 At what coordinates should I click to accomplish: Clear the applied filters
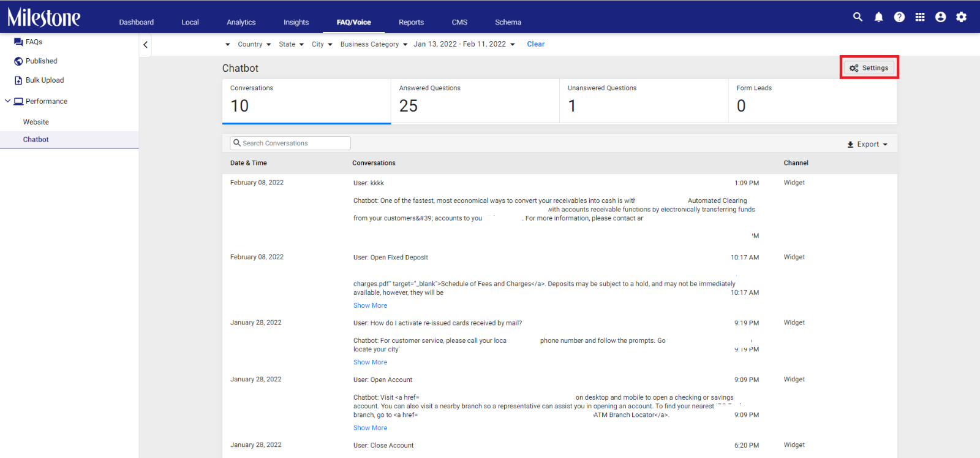point(535,44)
